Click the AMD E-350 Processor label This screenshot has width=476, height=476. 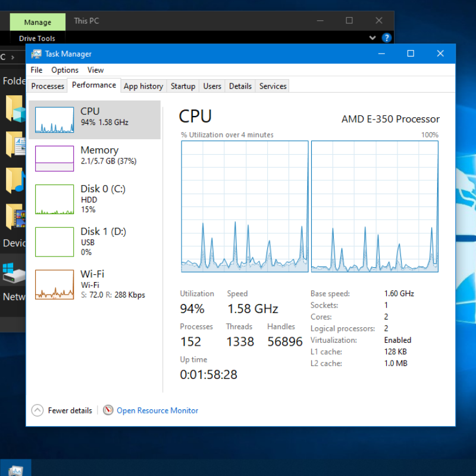pos(390,119)
